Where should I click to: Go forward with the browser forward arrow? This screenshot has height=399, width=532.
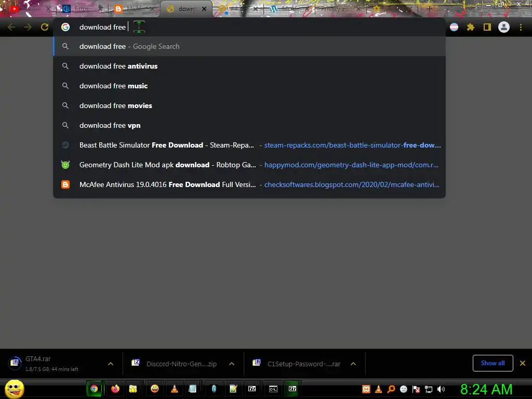(x=28, y=27)
